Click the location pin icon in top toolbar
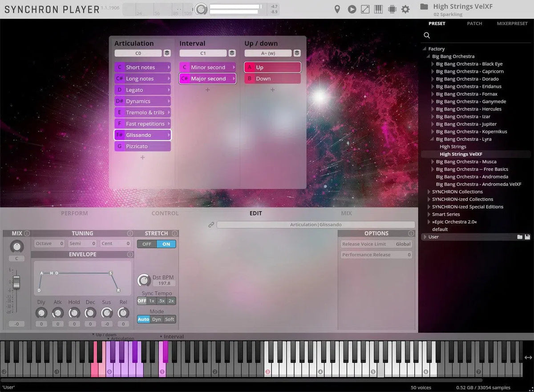534x392 pixels. pyautogui.click(x=337, y=9)
